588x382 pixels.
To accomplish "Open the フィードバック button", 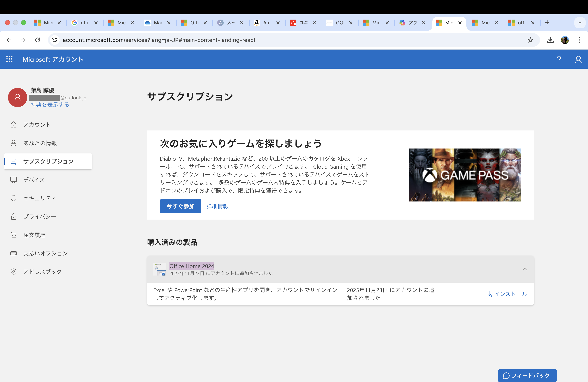I will [527, 376].
